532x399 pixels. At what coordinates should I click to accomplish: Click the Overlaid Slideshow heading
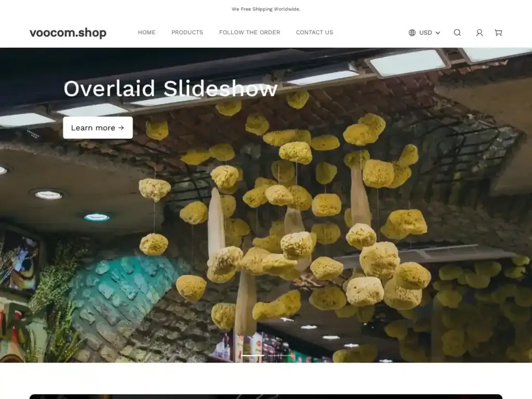(x=170, y=89)
